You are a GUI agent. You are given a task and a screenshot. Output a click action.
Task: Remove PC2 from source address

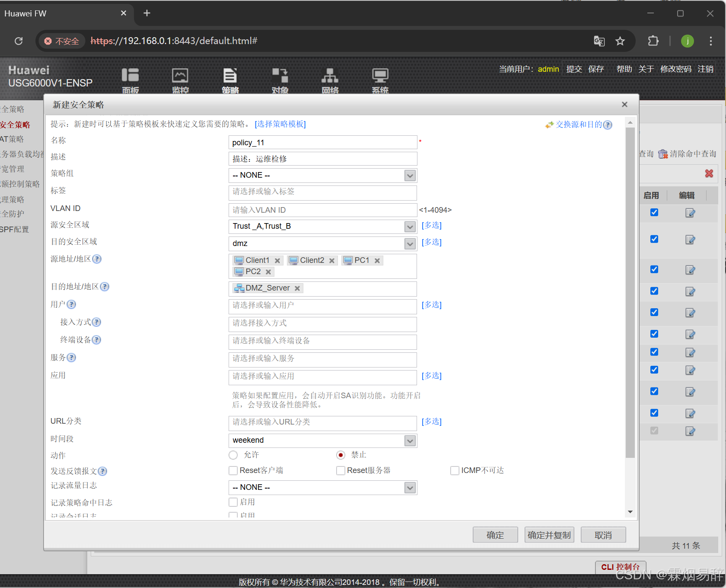(x=268, y=272)
